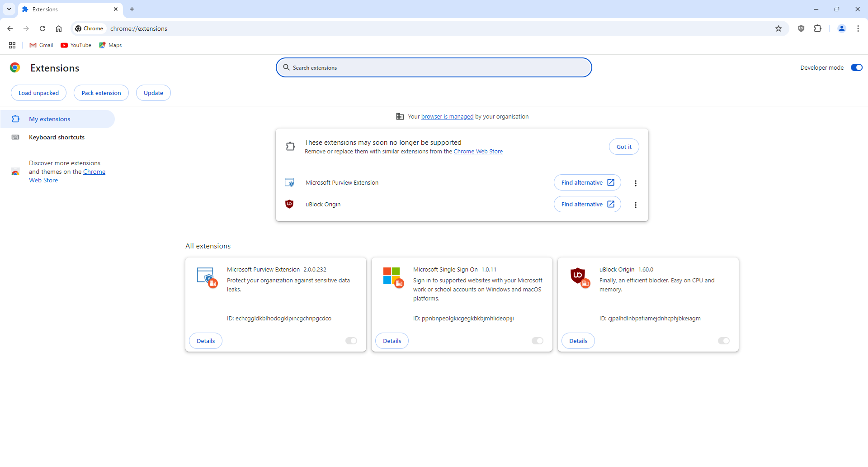Open the browser is managed link

447,116
